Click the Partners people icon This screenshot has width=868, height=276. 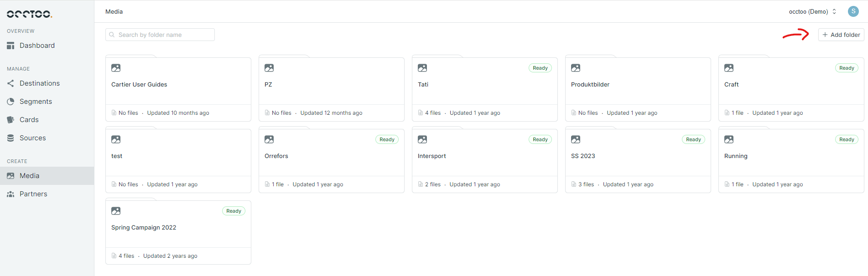10,194
